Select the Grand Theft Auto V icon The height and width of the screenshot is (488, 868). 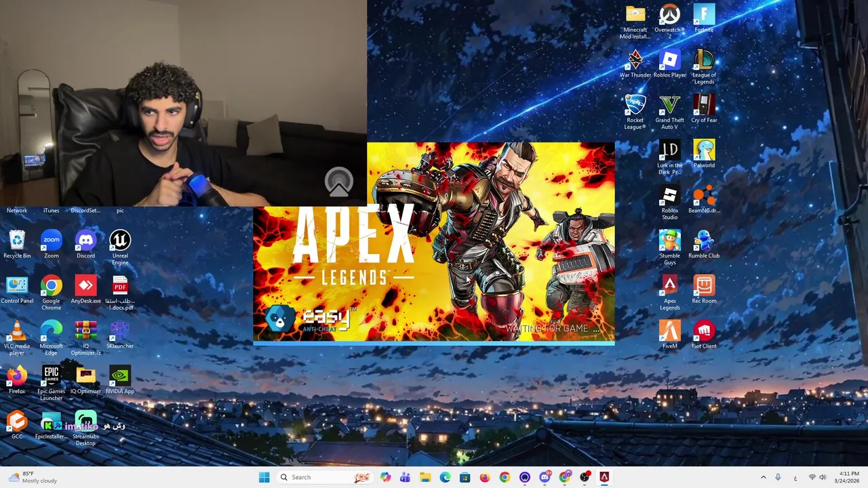pos(669,113)
